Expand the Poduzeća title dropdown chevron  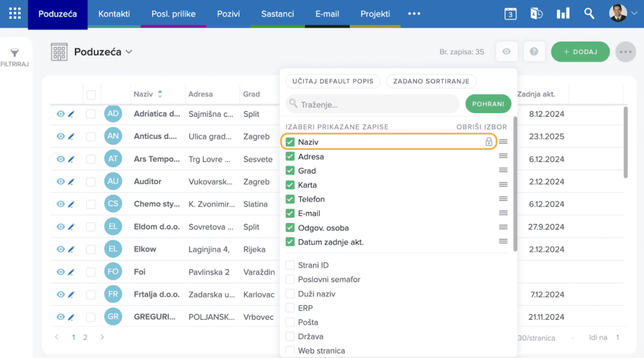[x=129, y=52]
